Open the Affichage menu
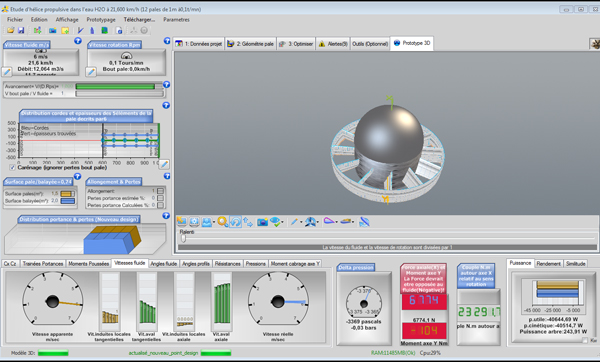 coord(67,20)
